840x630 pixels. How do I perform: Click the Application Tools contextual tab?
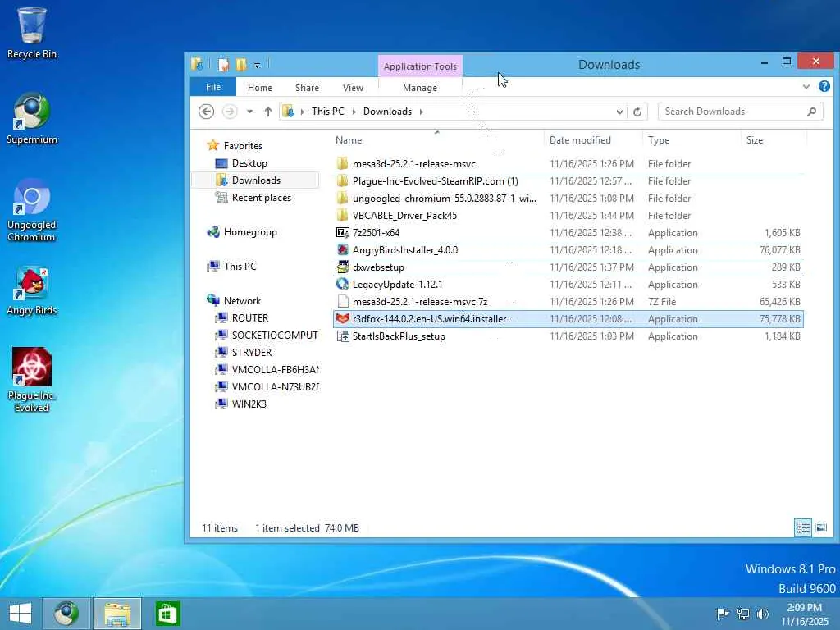click(x=420, y=66)
